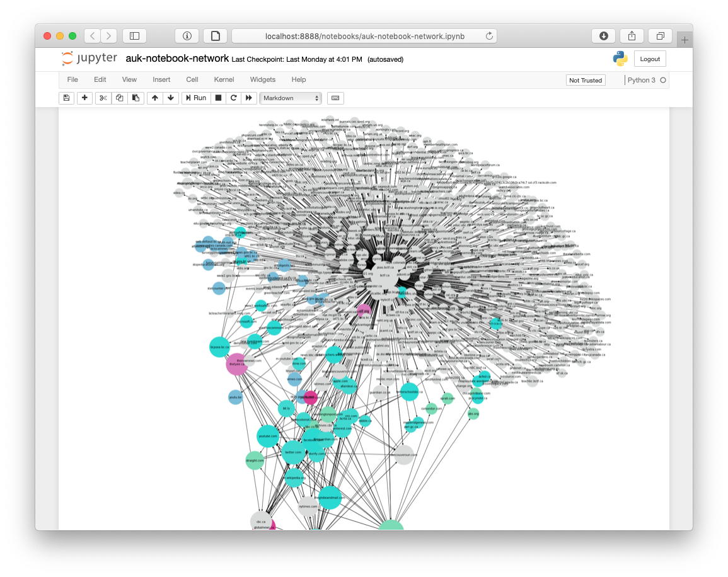Interrupt the kernel with the stop icon
728x577 pixels.
(218, 98)
